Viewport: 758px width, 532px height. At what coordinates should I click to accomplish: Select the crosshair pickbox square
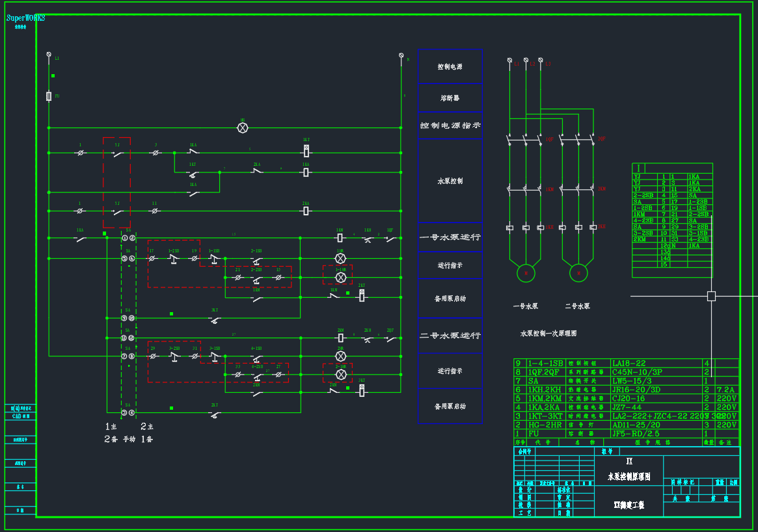pos(711,296)
